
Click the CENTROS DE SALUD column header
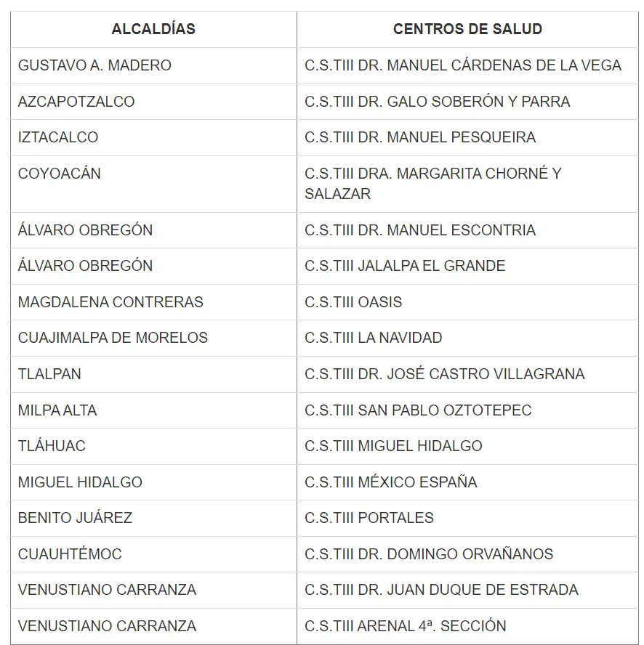467,29
